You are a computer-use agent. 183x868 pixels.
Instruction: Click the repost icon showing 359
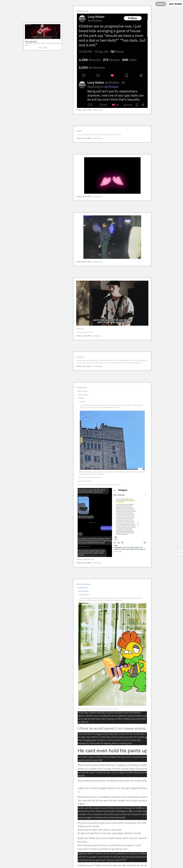[103, 105]
